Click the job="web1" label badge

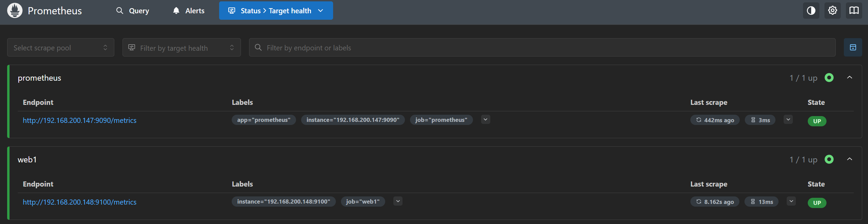tap(363, 202)
